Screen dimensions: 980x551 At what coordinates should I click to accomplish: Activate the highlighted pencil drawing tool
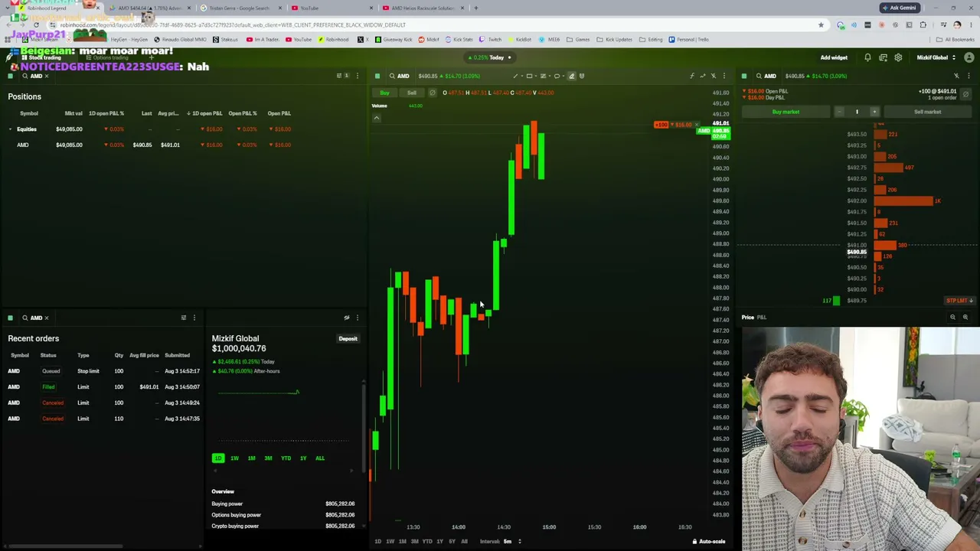pos(571,76)
